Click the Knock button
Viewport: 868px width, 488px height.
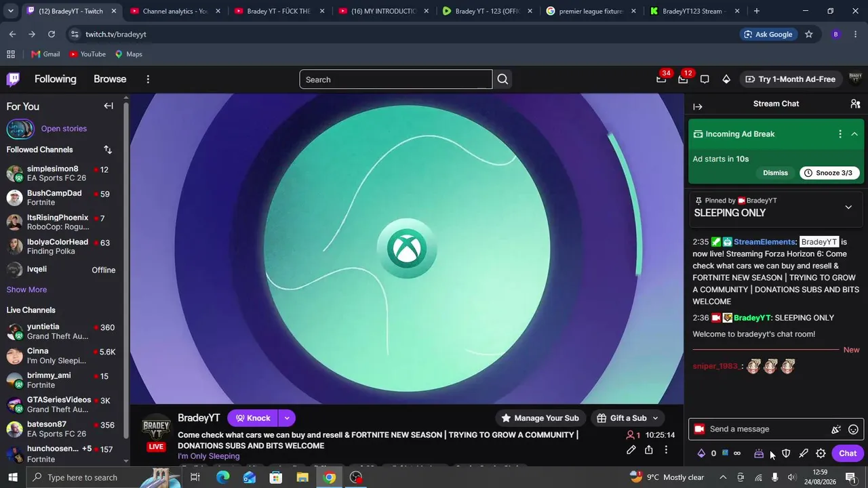tap(253, 418)
